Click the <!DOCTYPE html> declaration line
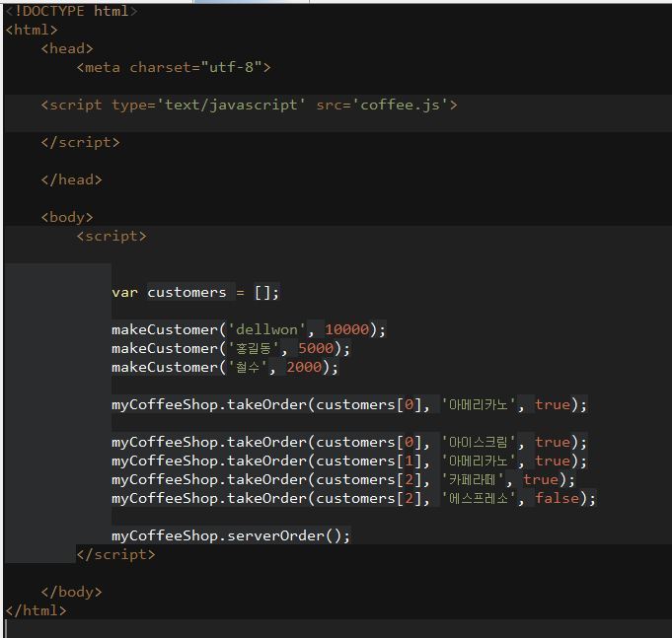This screenshot has width=672, height=638. point(72,11)
